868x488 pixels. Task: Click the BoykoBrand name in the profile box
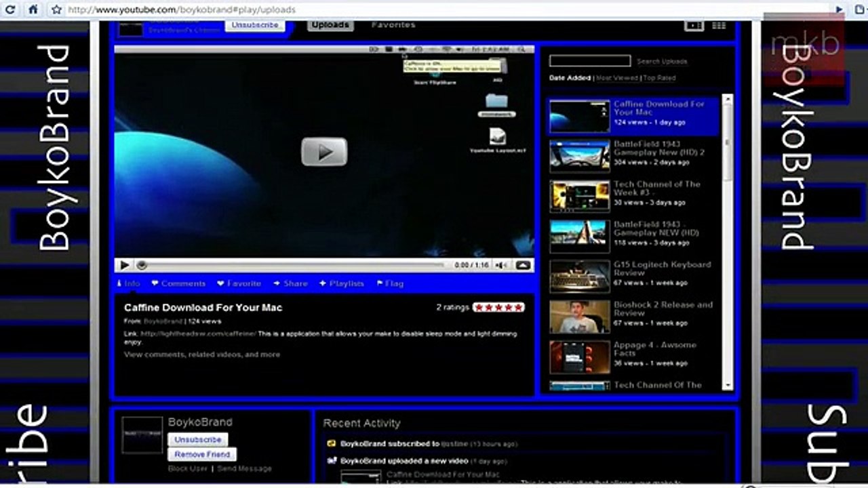click(200, 422)
